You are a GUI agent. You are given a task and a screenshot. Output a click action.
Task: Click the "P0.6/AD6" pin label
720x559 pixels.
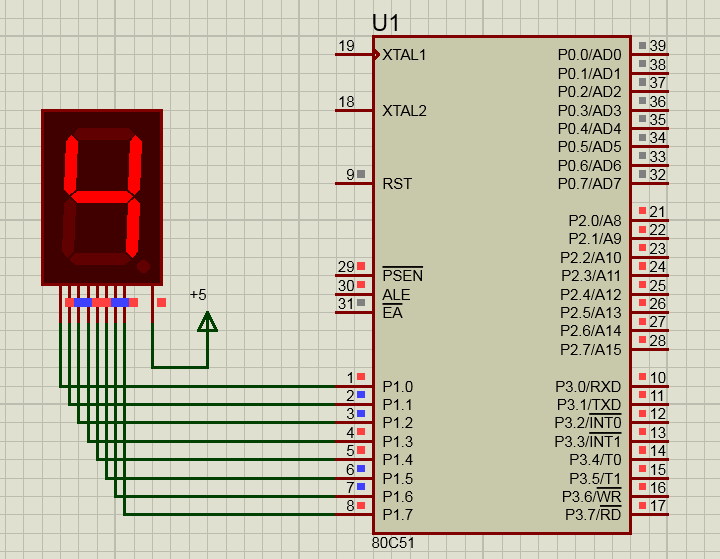(589, 165)
